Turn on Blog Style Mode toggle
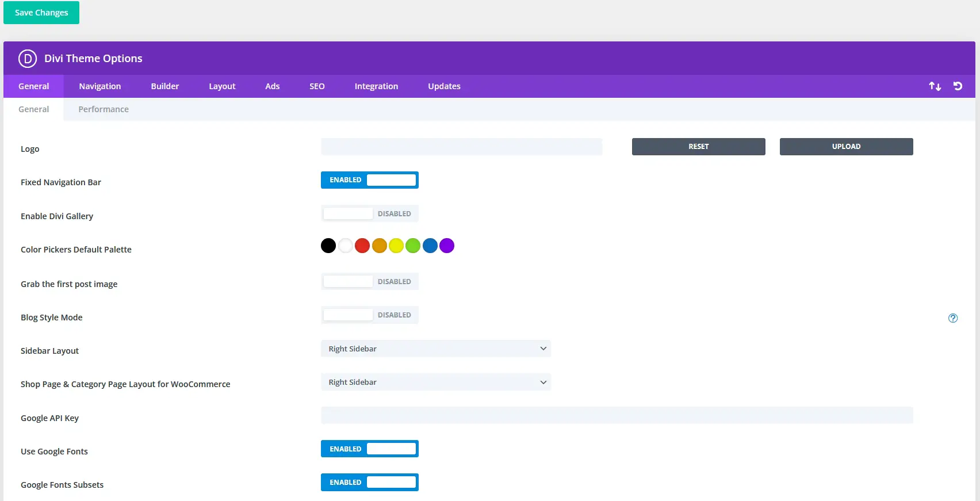The height and width of the screenshot is (501, 980). click(370, 315)
